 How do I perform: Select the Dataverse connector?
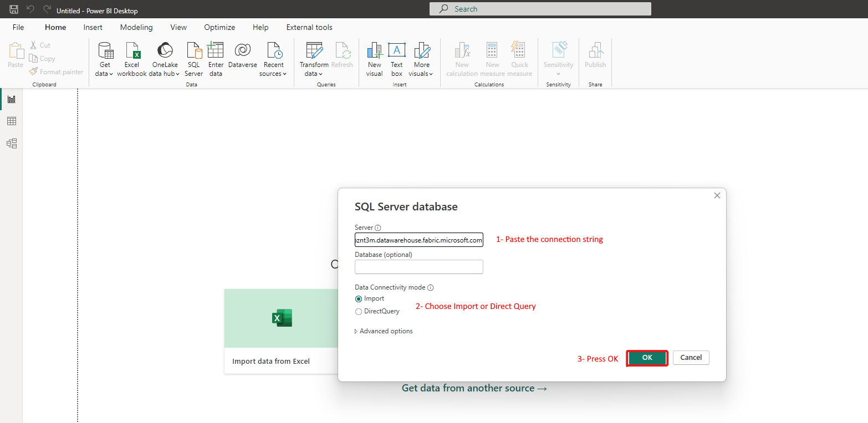point(242,58)
